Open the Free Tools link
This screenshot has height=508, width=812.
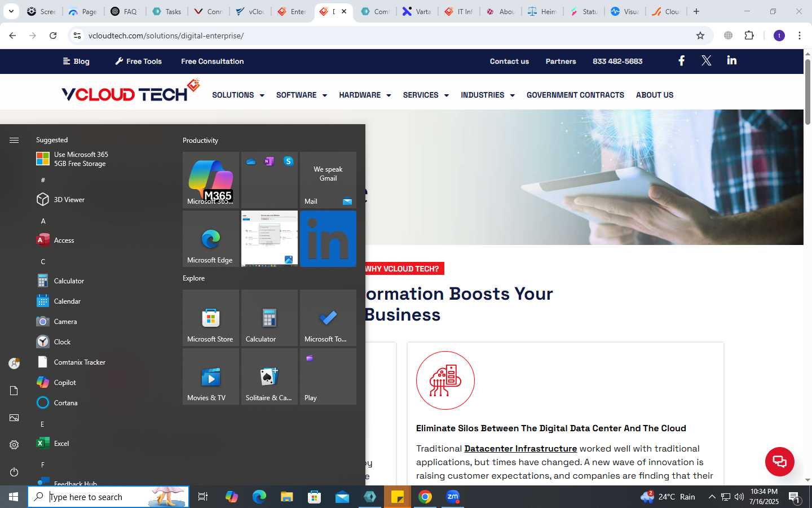(138, 61)
